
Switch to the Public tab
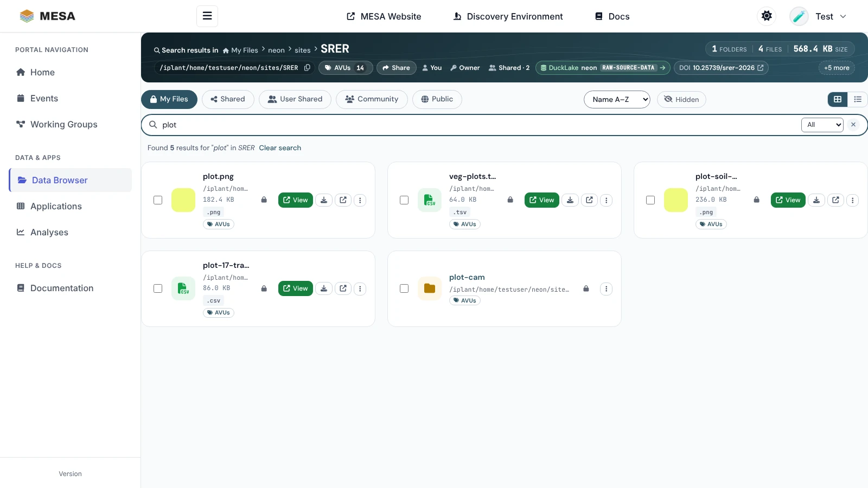437,99
